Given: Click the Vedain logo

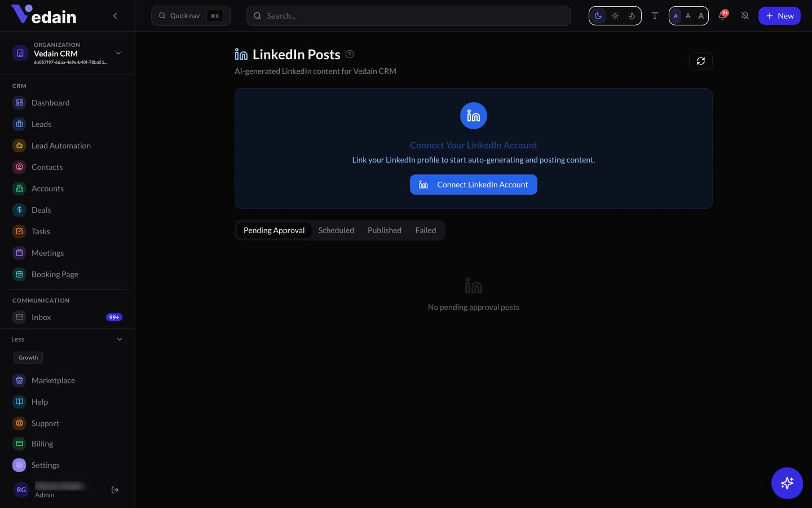Looking at the screenshot, I should pyautogui.click(x=44, y=15).
